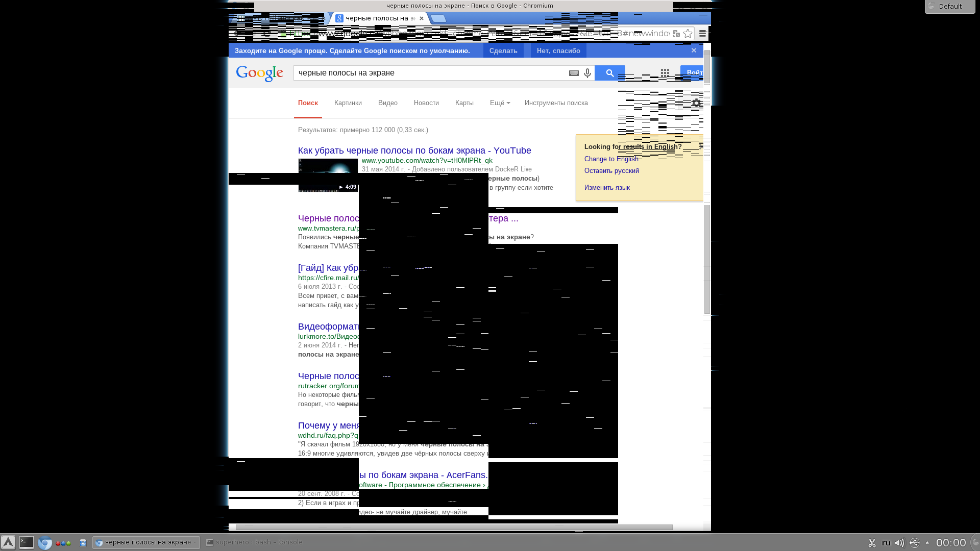This screenshot has width=980, height=551.
Task: Switch to 'черные полосы на экране' taskbar window
Action: 146,542
